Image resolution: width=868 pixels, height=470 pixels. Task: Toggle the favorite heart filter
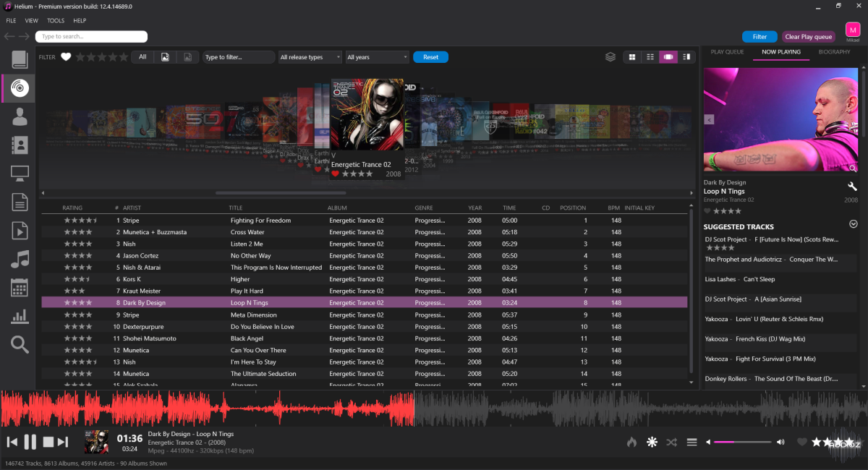coord(66,57)
